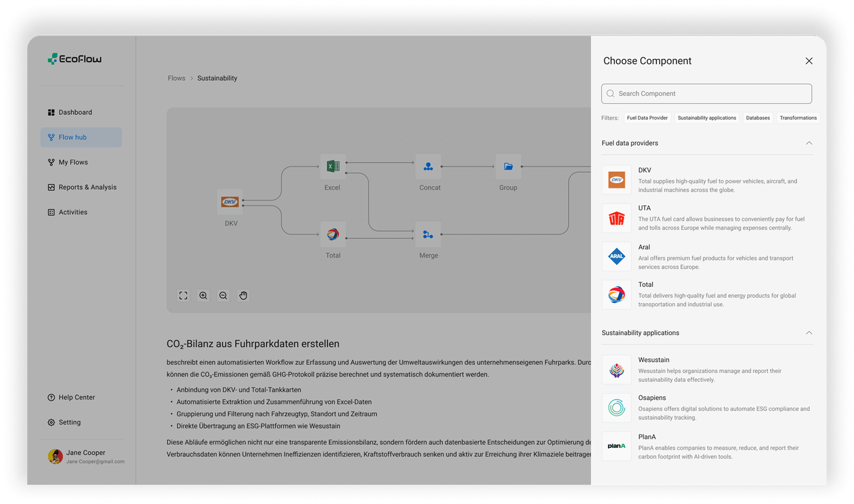Click the search magnifier icon
Viewport: 854px width, 504px height.
click(611, 93)
